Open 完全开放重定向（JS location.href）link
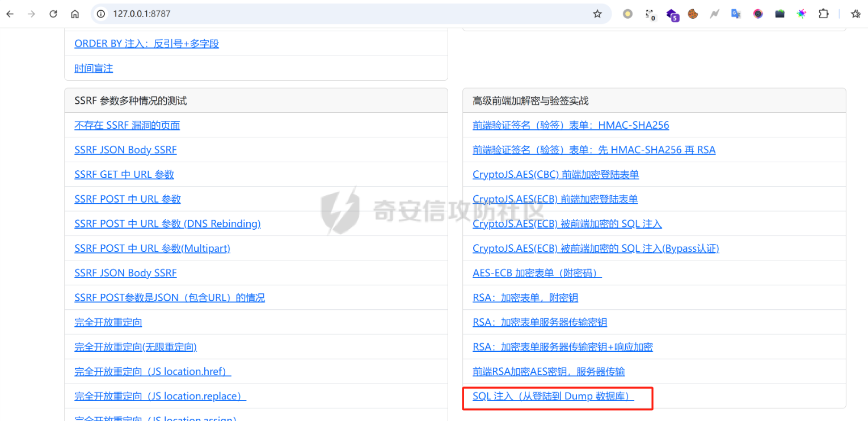The height and width of the screenshot is (421, 868). point(153,372)
